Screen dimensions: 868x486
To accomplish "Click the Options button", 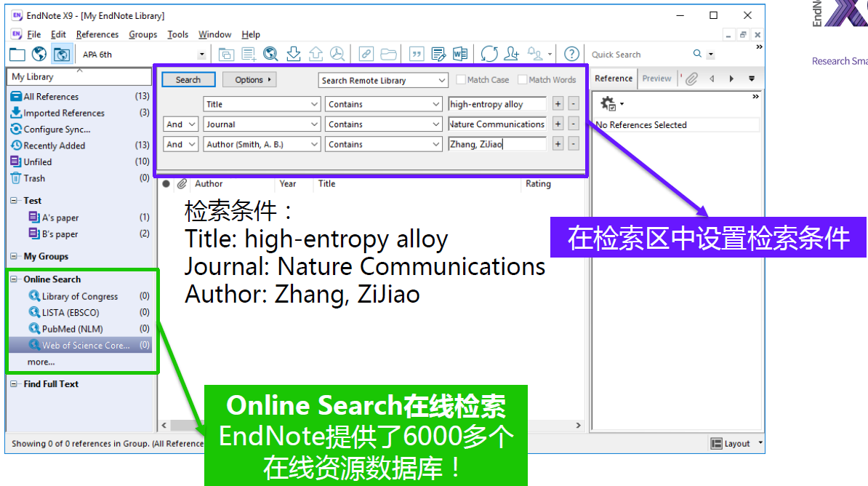I will (249, 80).
